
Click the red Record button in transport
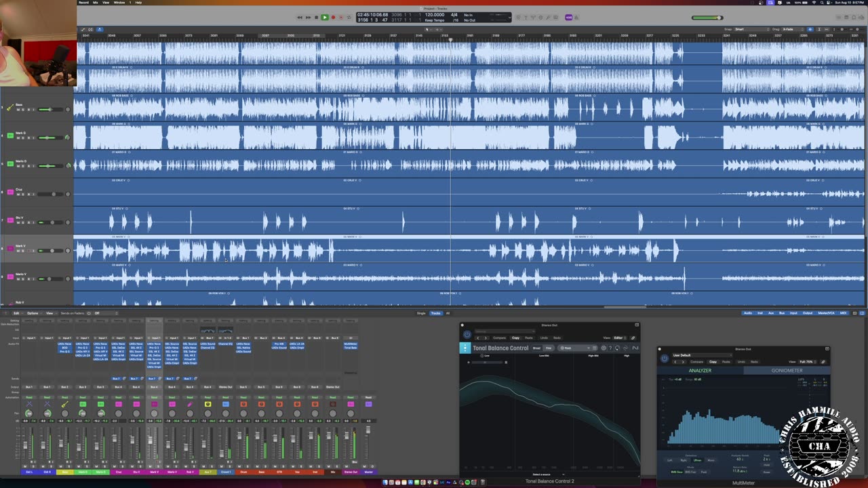332,18
